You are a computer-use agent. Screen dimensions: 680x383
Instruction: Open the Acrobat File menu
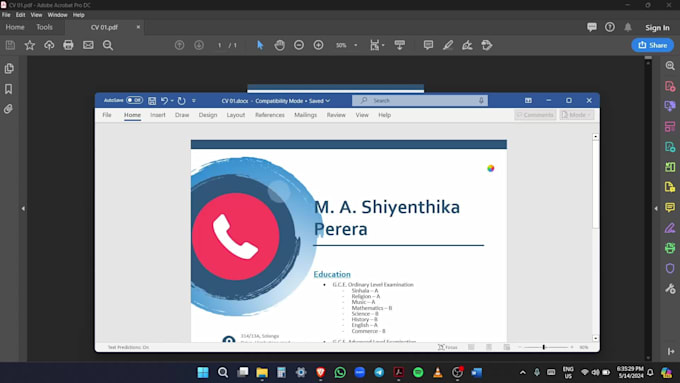click(x=6, y=15)
